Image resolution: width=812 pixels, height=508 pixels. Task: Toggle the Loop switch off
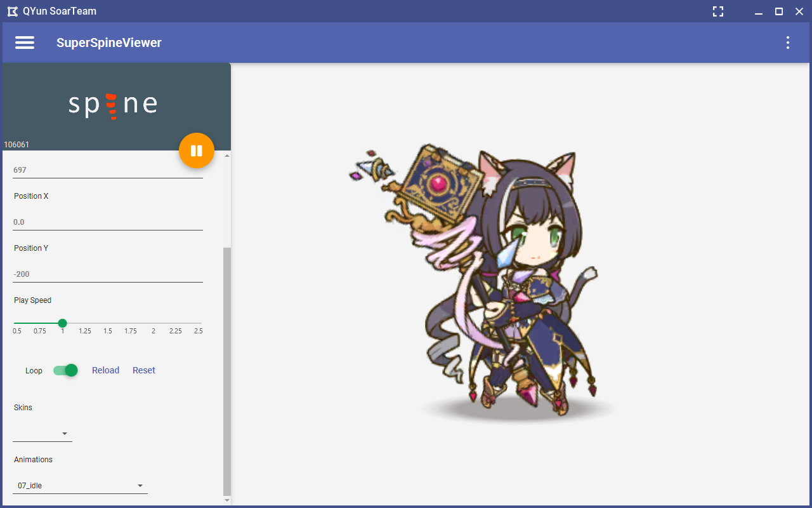pyautogui.click(x=65, y=370)
